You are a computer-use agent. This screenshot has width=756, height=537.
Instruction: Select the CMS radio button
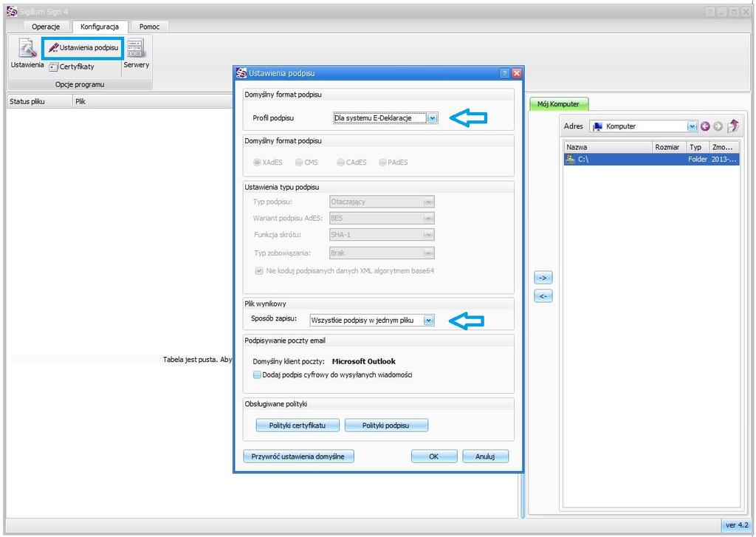pyautogui.click(x=299, y=163)
